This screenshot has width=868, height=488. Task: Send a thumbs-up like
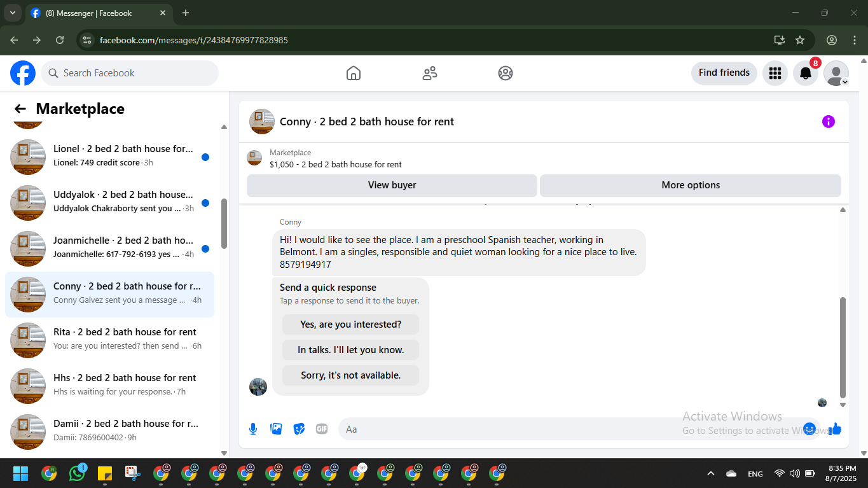coord(835,429)
